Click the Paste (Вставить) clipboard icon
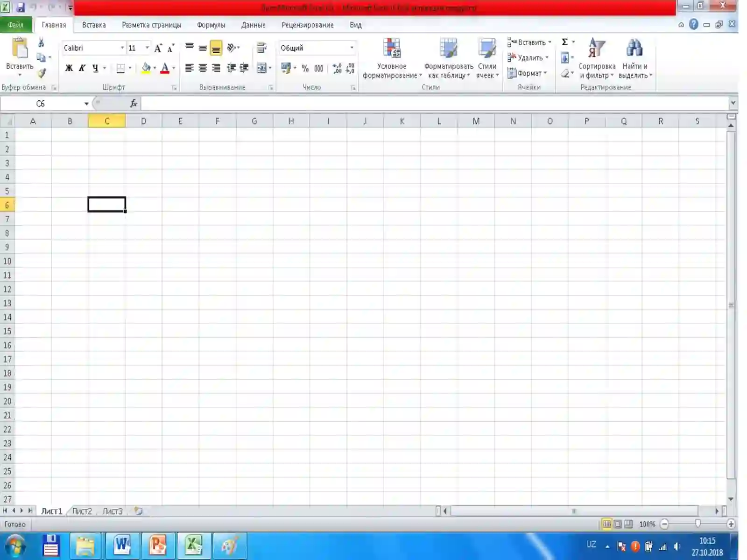Image resolution: width=747 pixels, height=560 pixels. coord(20,49)
